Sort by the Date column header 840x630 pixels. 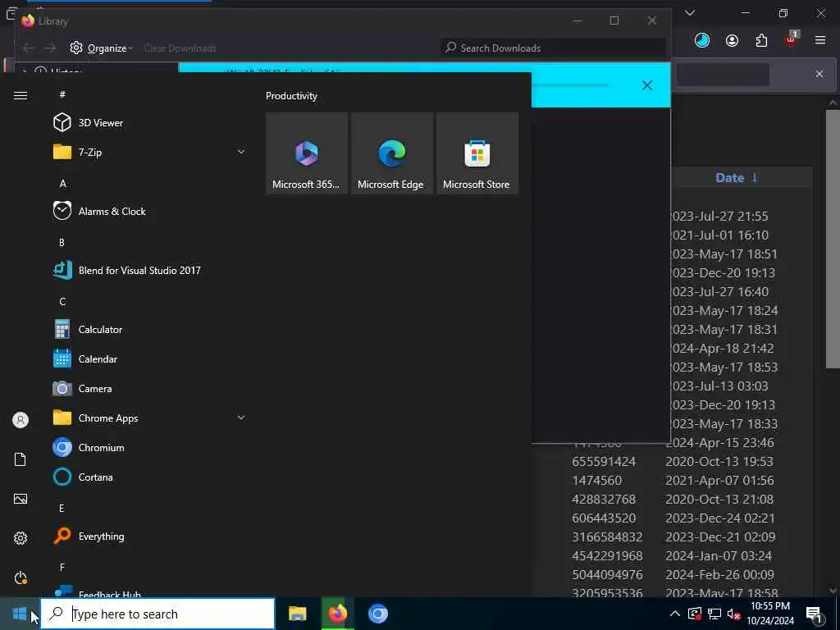pos(736,178)
